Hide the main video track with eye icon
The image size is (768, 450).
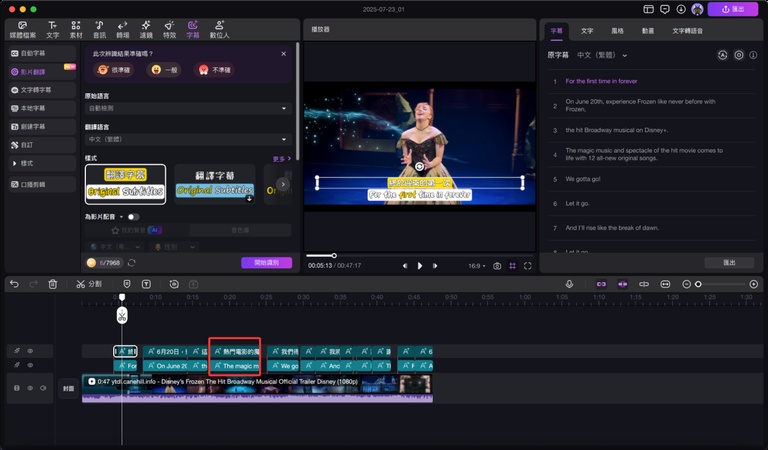click(x=30, y=388)
